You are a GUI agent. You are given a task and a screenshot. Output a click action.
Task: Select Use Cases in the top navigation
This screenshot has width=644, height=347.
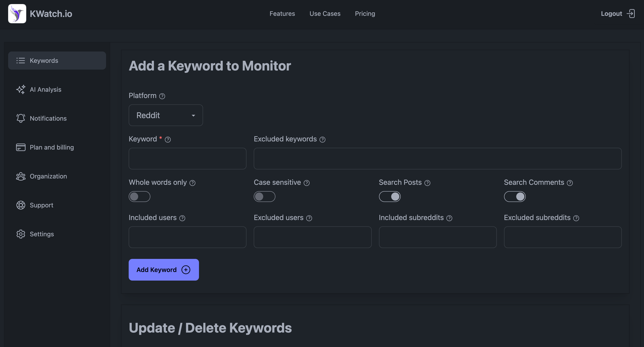[325, 14]
